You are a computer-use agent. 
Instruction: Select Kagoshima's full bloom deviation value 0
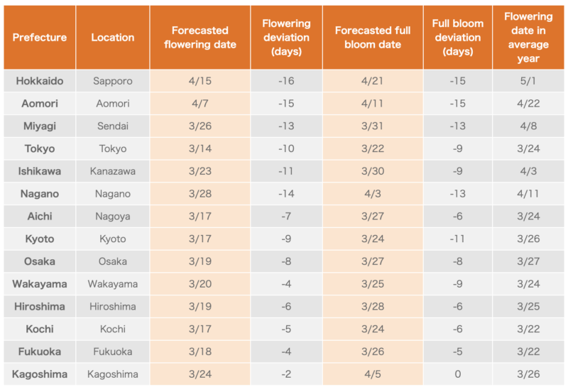pyautogui.click(x=458, y=374)
